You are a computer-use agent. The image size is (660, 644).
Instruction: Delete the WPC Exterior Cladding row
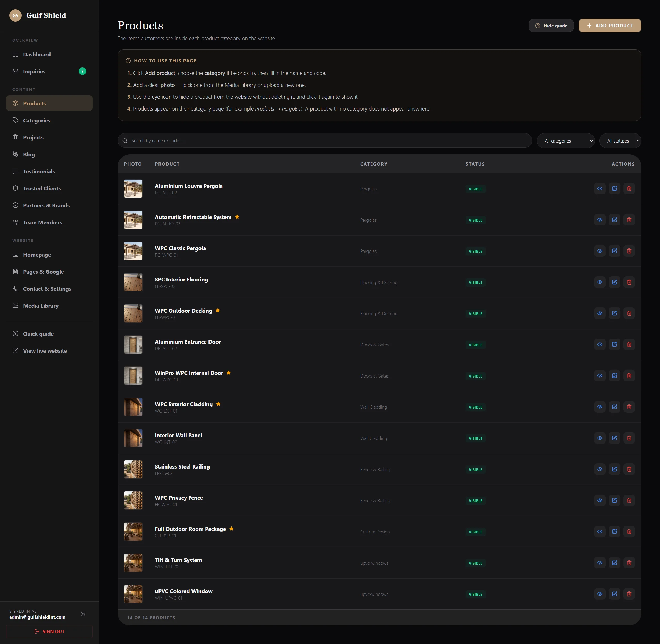[629, 407]
